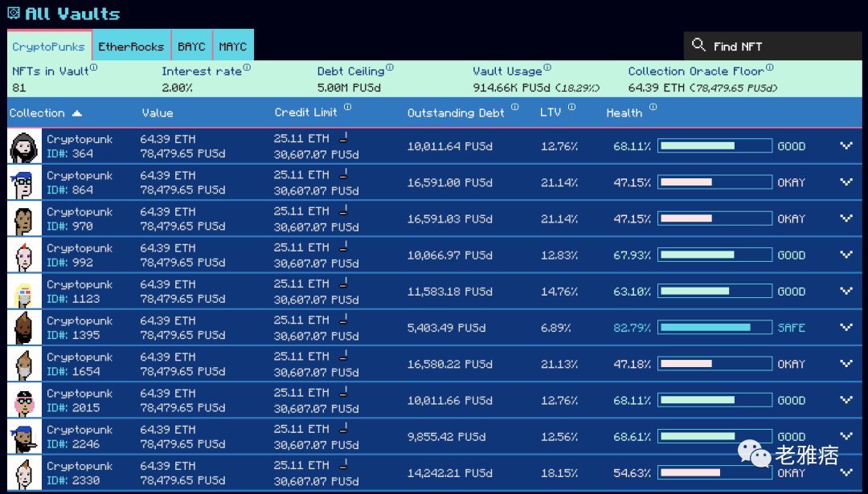Click the health bar for Cryptopunk 1654
The width and height of the screenshot is (868, 494).
(x=714, y=363)
